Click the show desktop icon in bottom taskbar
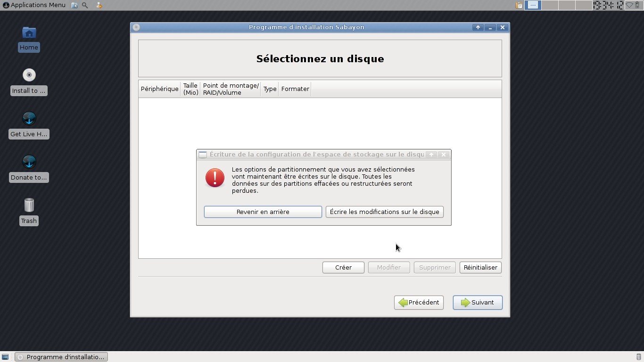Screen dimensions: 644x362 [5, 357]
